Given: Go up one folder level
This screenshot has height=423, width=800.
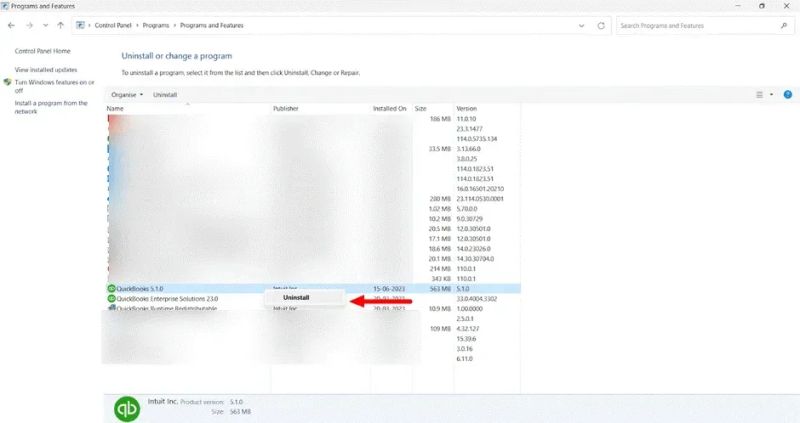Looking at the screenshot, I should pos(60,26).
